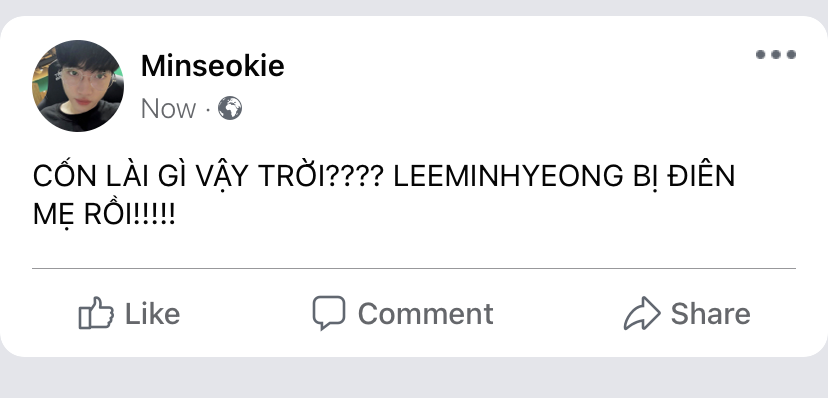Tap the curved arrow Share icon
This screenshot has height=398, width=828.
pos(642,313)
